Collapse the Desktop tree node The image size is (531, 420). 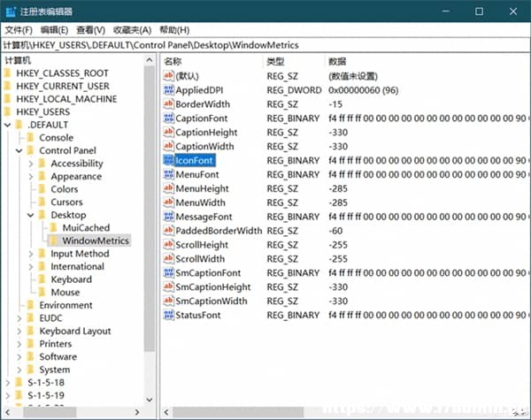pos(30,215)
